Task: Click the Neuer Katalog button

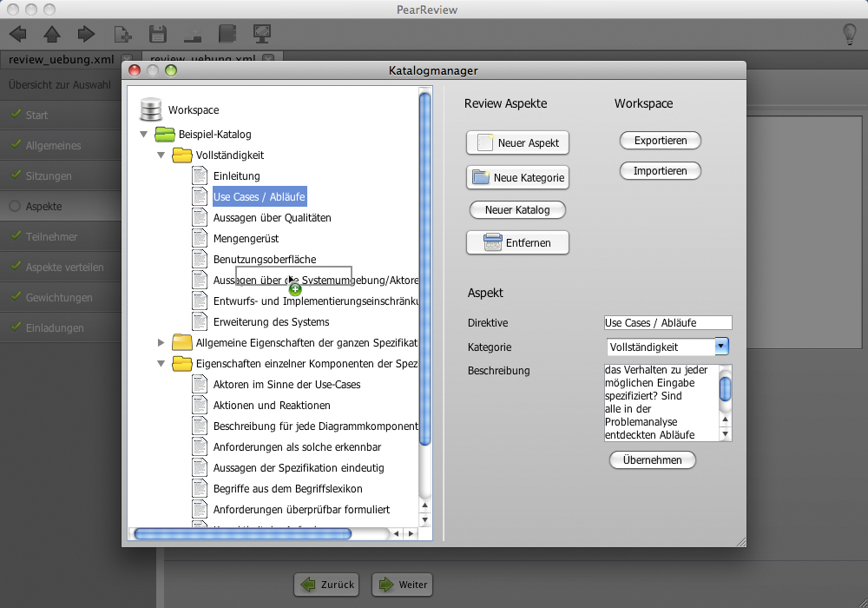Action: click(517, 210)
